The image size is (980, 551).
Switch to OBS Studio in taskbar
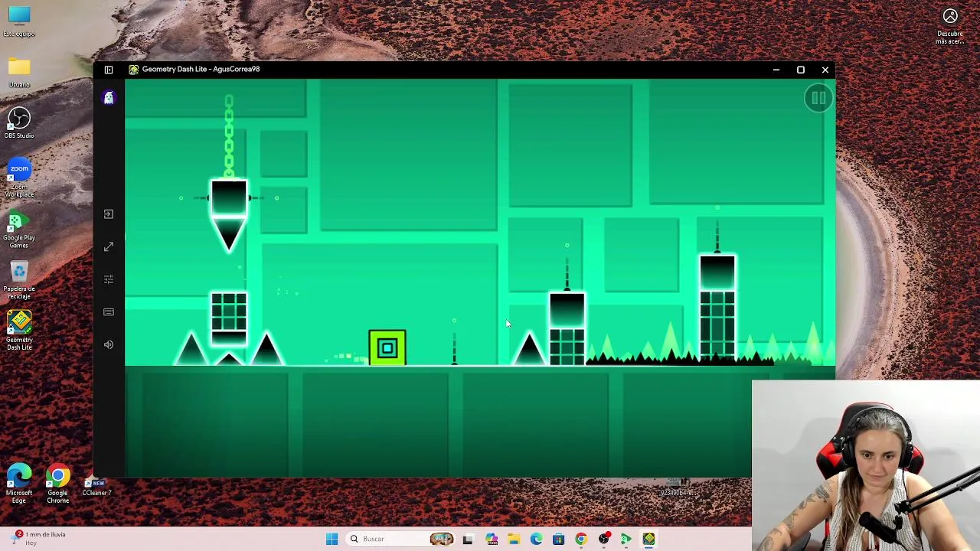coord(603,539)
